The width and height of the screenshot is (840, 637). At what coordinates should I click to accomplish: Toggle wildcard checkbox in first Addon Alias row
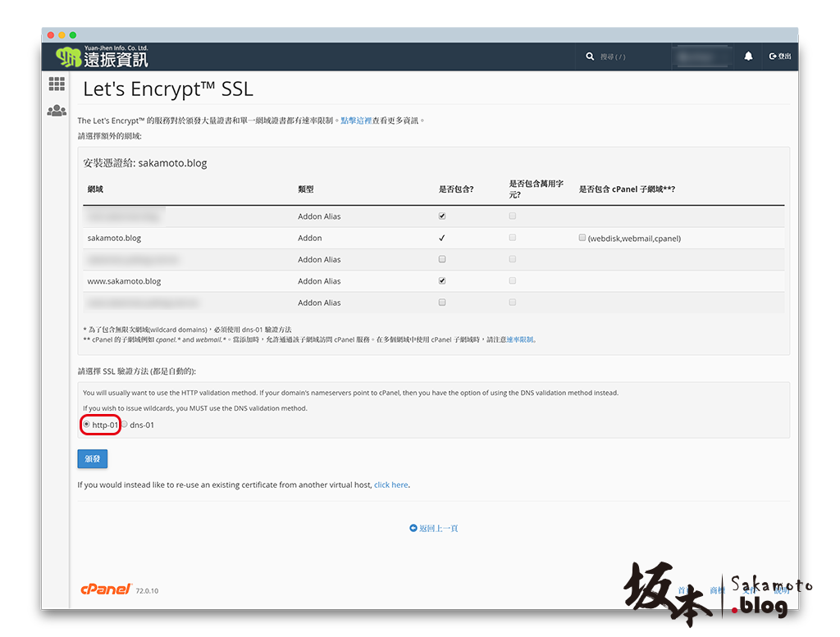click(513, 216)
